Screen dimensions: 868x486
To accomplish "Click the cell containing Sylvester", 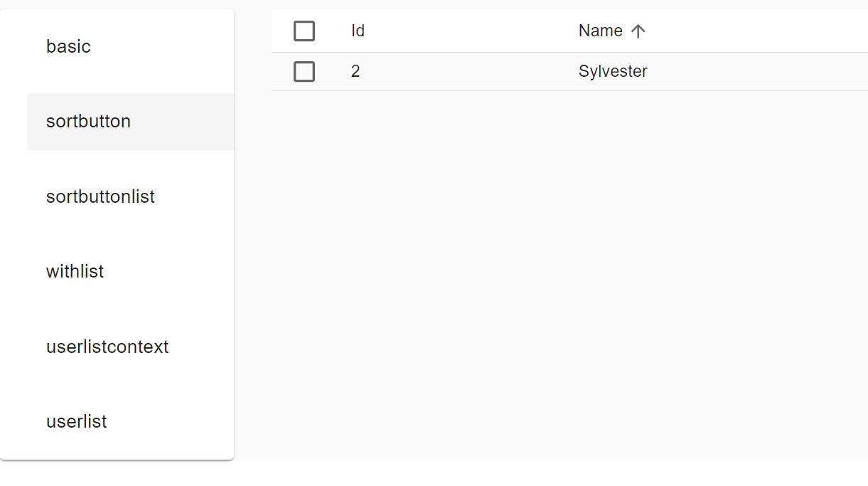I will click(613, 71).
